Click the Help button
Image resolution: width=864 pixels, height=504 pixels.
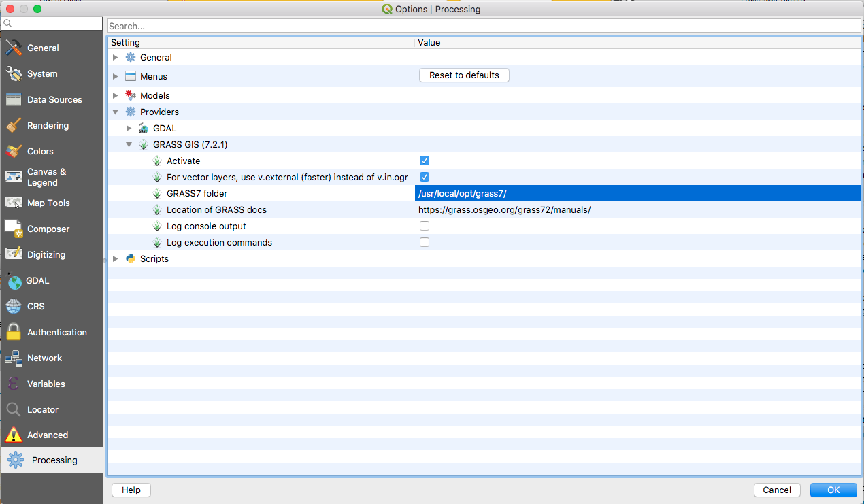(x=131, y=490)
